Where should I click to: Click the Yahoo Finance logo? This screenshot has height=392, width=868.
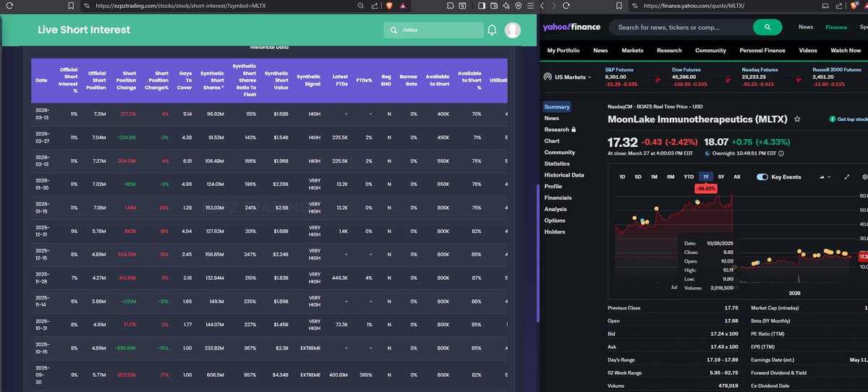571,27
